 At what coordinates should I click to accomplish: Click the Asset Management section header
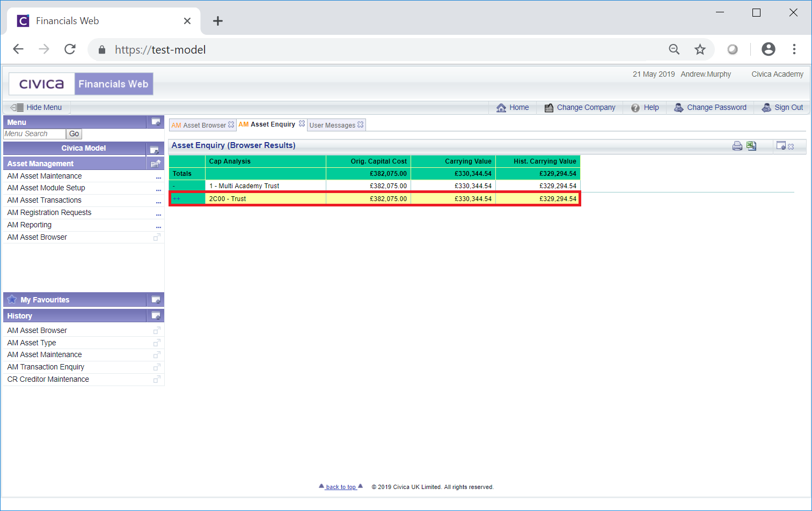tap(75, 164)
